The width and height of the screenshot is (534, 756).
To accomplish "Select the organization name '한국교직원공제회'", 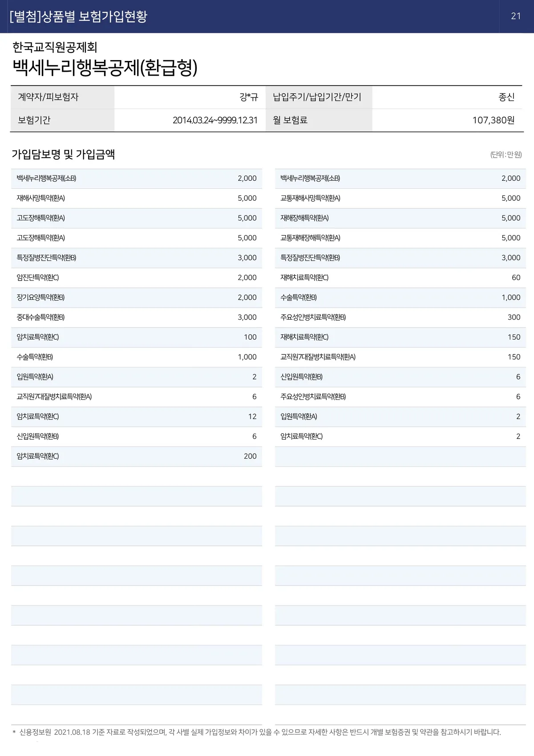I will [x=55, y=47].
